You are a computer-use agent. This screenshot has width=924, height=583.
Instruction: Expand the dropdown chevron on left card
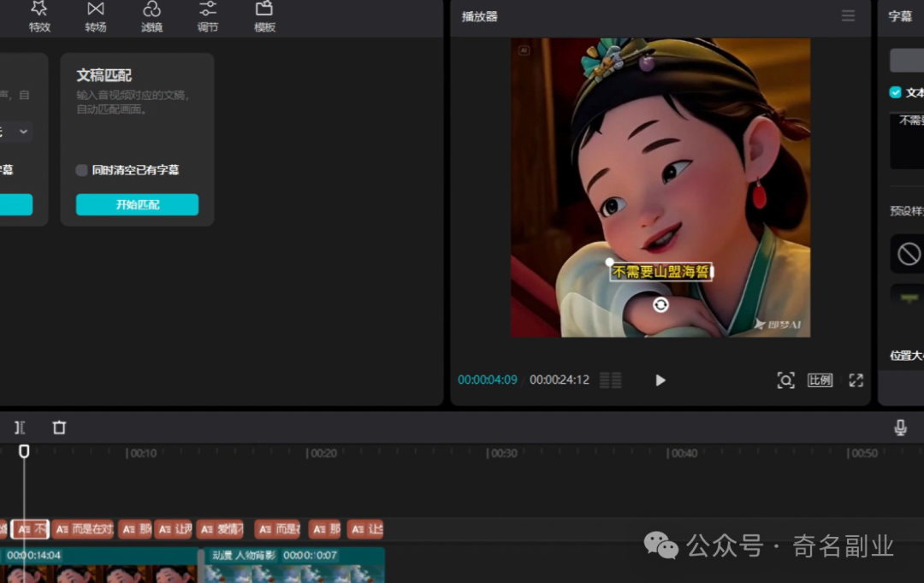pyautogui.click(x=24, y=132)
